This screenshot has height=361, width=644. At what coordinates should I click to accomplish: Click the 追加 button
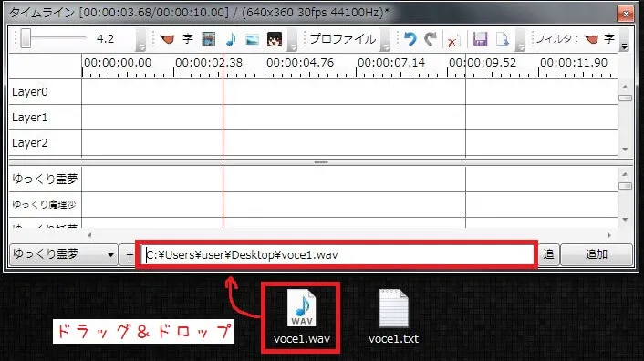click(597, 254)
